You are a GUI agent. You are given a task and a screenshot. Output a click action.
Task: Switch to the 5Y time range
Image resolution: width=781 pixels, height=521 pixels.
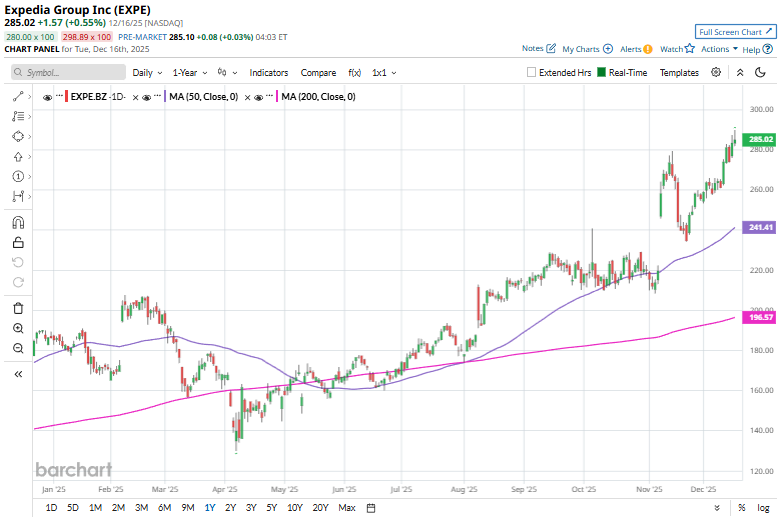(x=272, y=508)
